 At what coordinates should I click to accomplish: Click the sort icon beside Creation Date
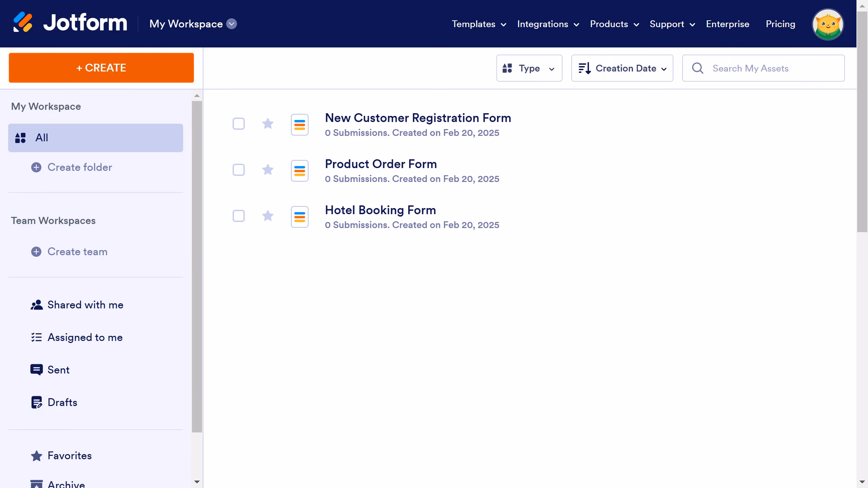click(585, 68)
